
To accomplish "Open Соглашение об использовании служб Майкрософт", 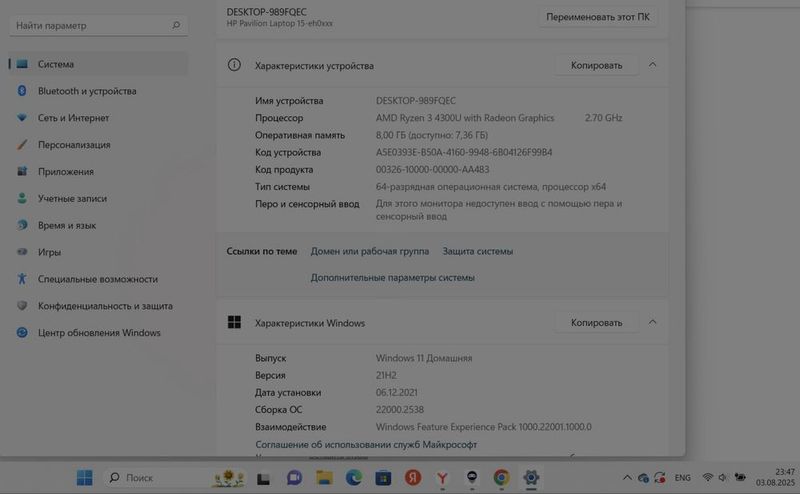I will tap(366, 444).
